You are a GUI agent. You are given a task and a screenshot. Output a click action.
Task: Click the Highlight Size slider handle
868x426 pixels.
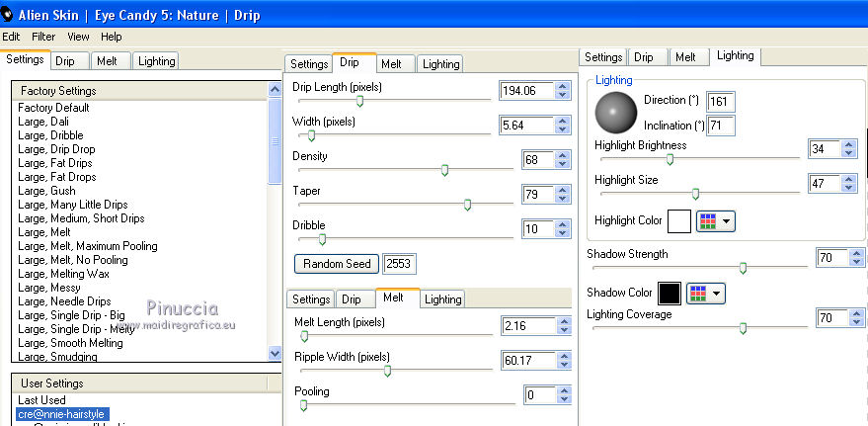(696, 194)
